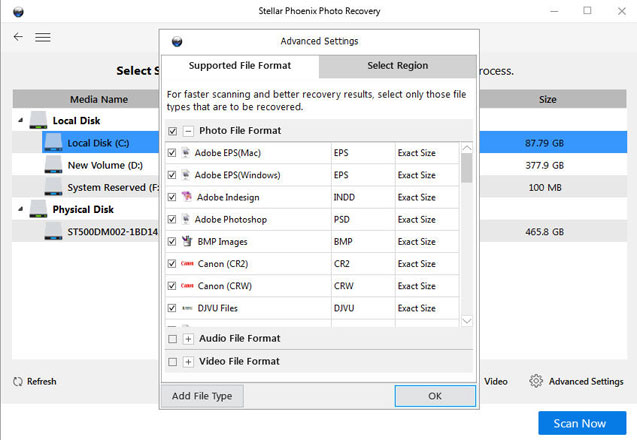
Task: Collapse the Photo File Format section
Action: tap(188, 131)
